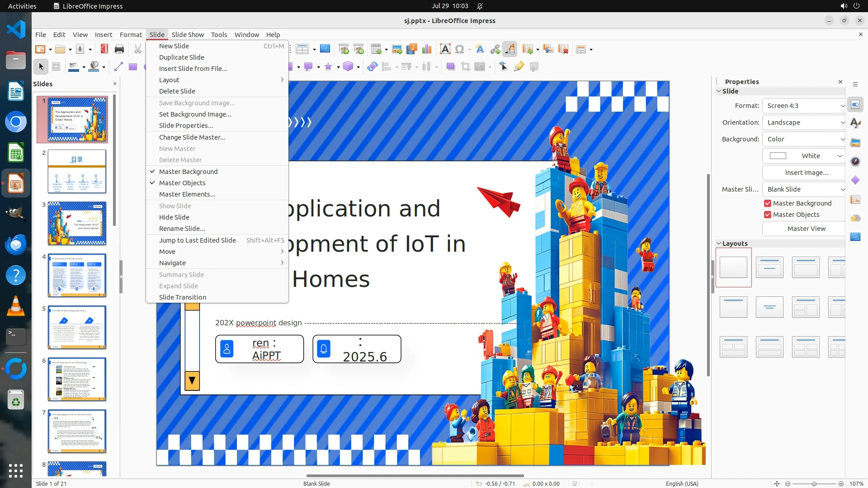Screen dimensions: 868x488
Task: Click the Print toolbar icon
Action: [x=119, y=49]
